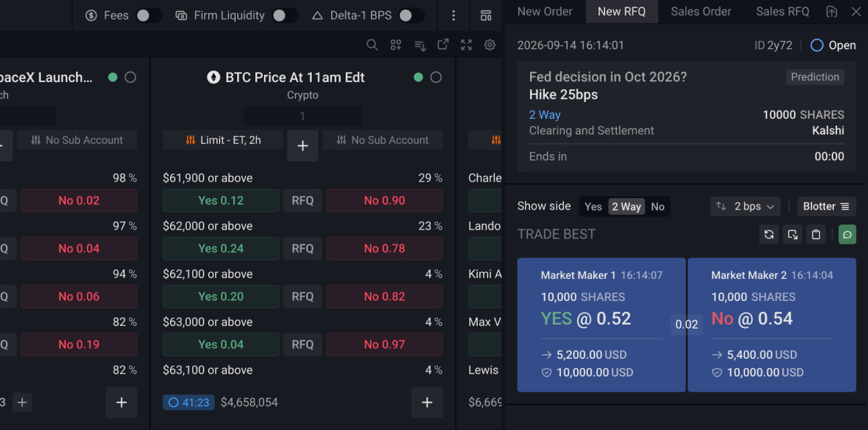
Task: Click the Prediction tag label
Action: click(x=815, y=77)
